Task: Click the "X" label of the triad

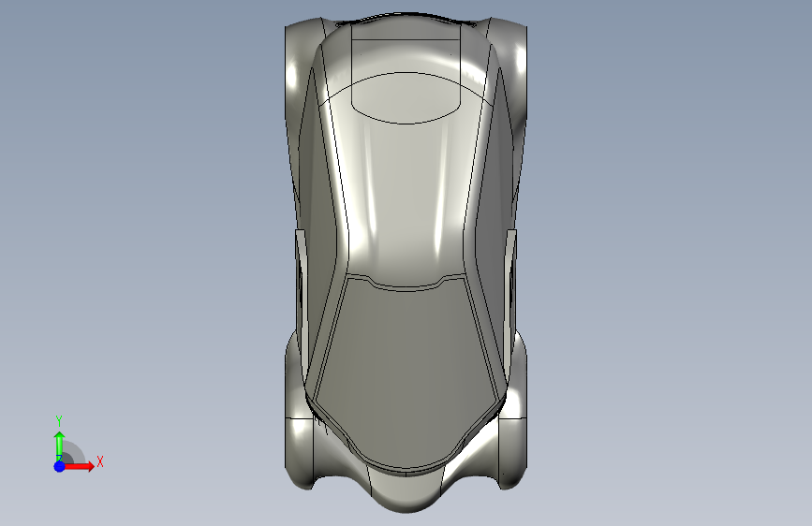Action: (100, 461)
